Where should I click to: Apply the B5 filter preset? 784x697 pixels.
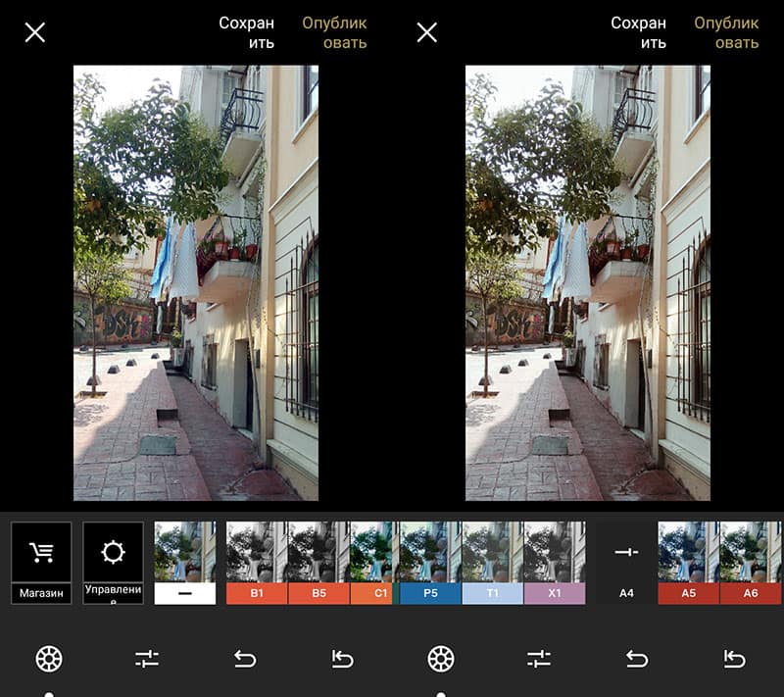point(318,562)
